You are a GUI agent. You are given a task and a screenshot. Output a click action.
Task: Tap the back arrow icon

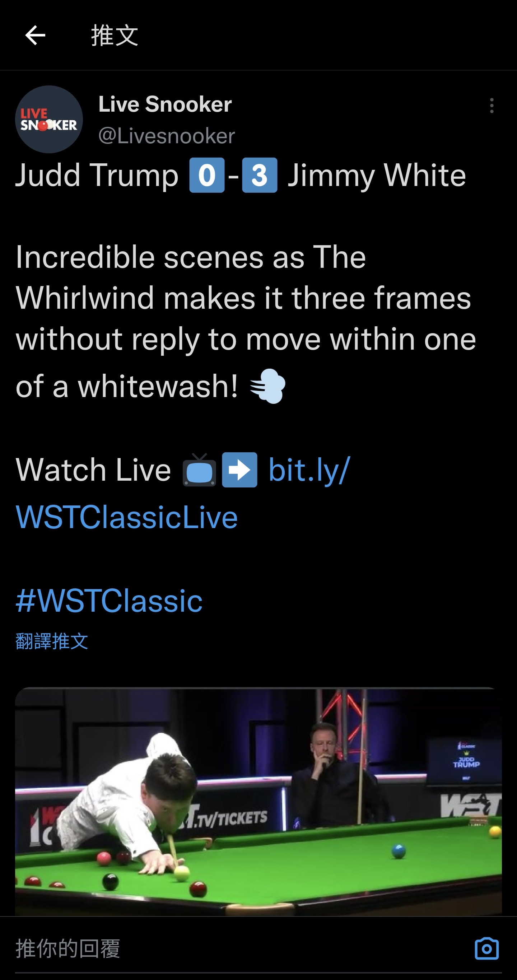tap(35, 36)
